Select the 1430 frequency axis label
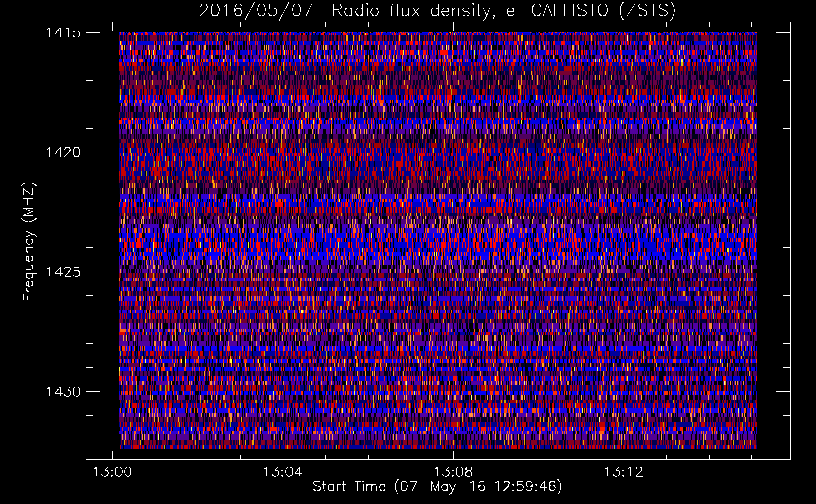 (63, 392)
